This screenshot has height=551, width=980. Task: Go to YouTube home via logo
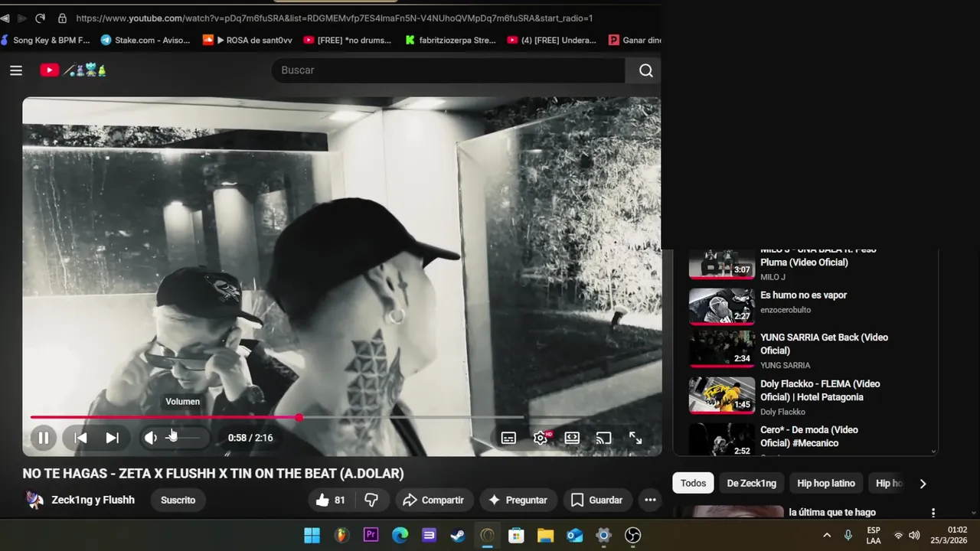tap(73, 70)
